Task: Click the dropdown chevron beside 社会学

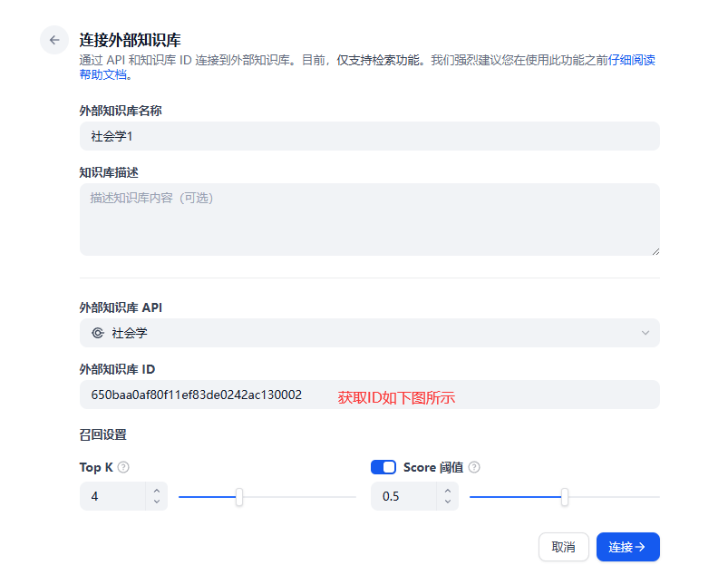Action: coord(645,333)
